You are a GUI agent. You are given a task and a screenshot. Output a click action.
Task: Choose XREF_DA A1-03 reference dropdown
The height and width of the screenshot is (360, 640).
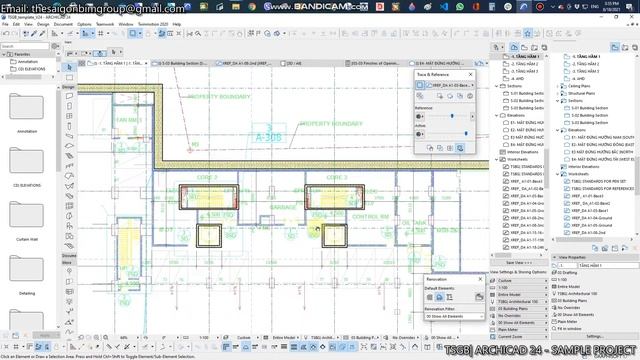point(450,85)
